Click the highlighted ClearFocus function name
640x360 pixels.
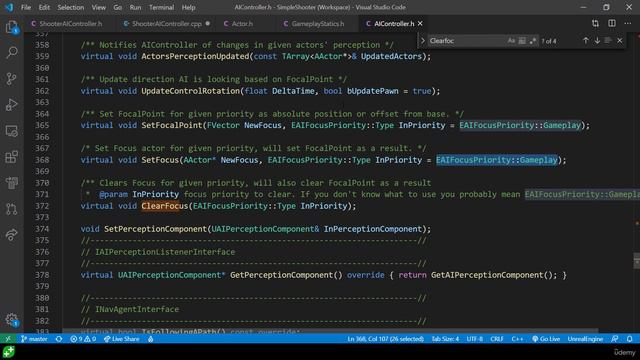point(164,206)
